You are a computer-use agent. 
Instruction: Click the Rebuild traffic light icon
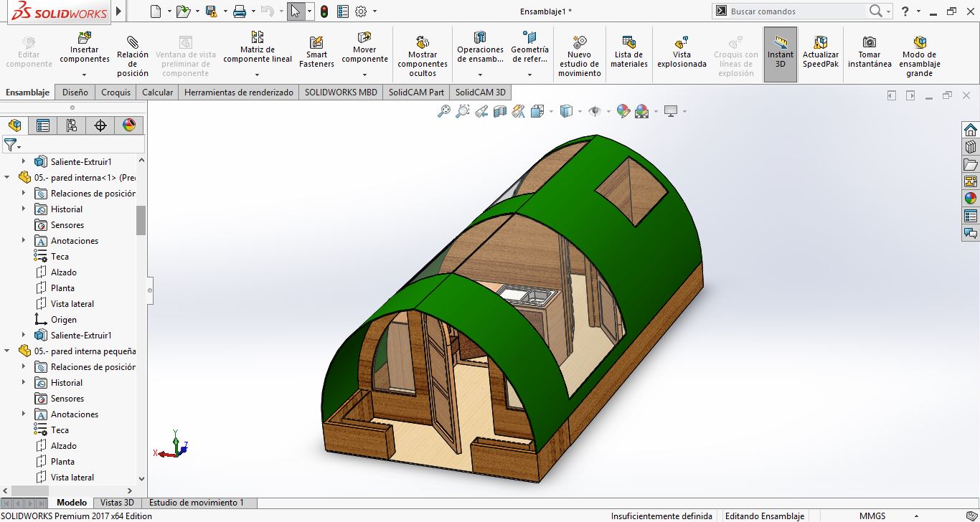(x=324, y=11)
